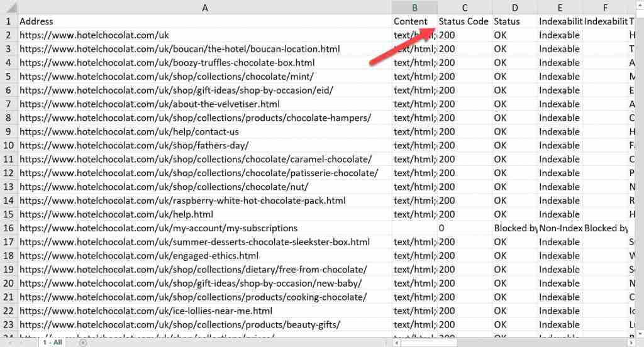The width and height of the screenshot is (644, 347).
Task: Select the my-account/my-subscriptions URL cell
Action: pos(204,228)
